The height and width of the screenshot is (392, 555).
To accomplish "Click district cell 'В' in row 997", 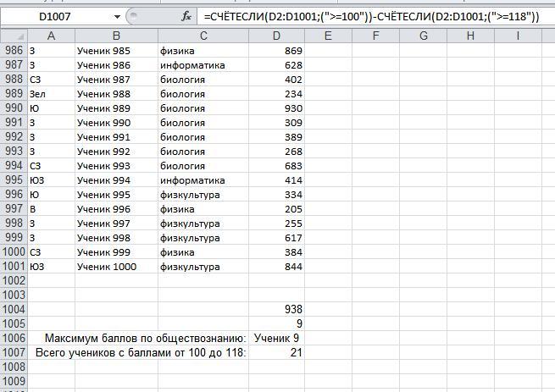I will [x=52, y=209].
